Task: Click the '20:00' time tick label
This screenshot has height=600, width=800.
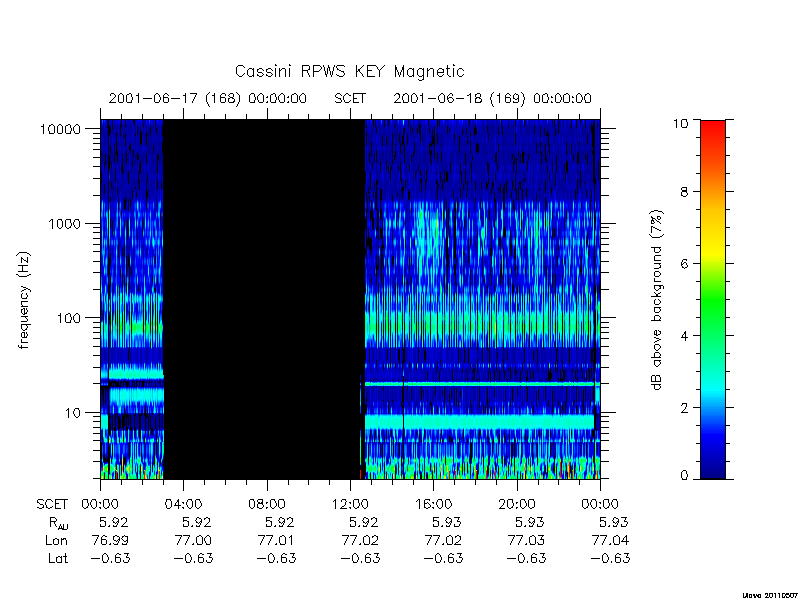Action: pos(517,505)
